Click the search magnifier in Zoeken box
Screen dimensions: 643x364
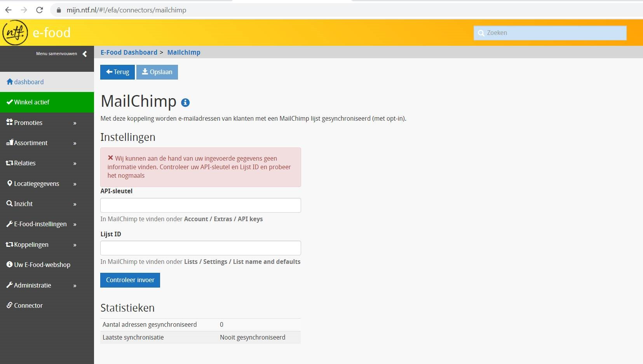click(x=481, y=33)
